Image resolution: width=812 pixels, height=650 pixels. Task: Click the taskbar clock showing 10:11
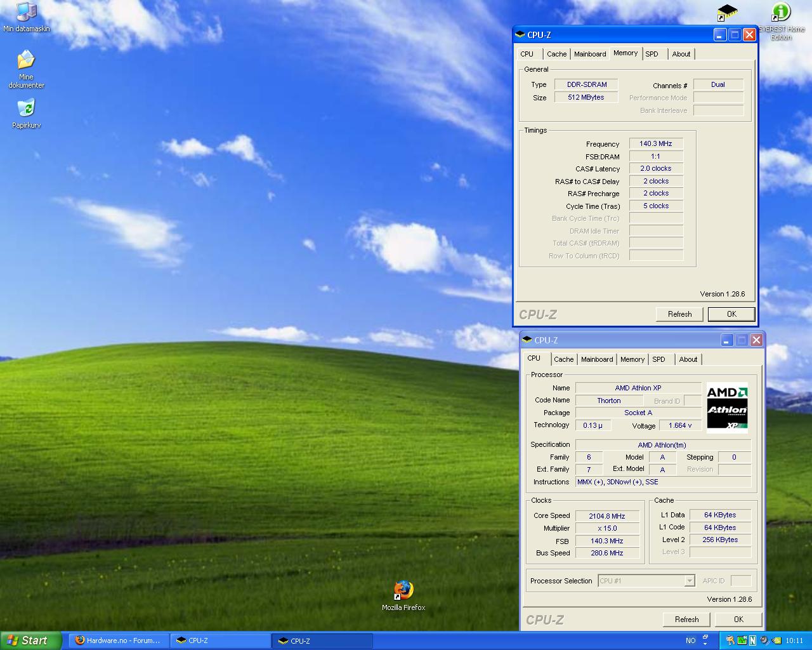(794, 640)
